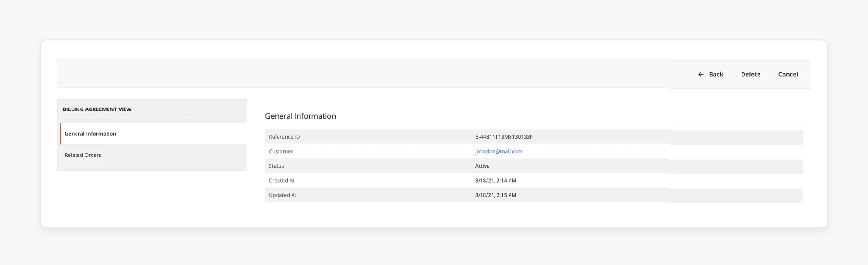The width and height of the screenshot is (868, 265).
Task: Click the General Information section heading
Action: [x=300, y=116]
